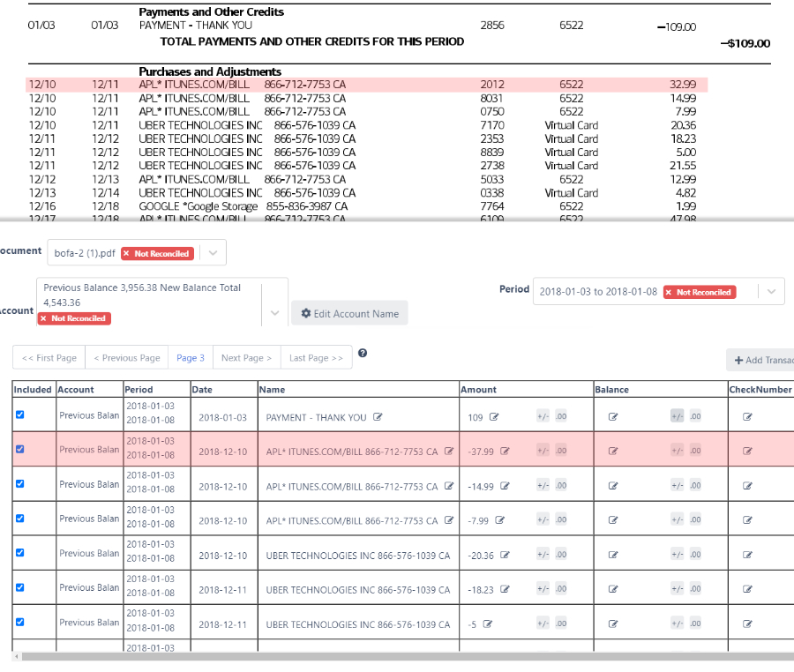This screenshot has width=794, height=672.
Task: Edit the check number for the first row
Action: coord(747,415)
